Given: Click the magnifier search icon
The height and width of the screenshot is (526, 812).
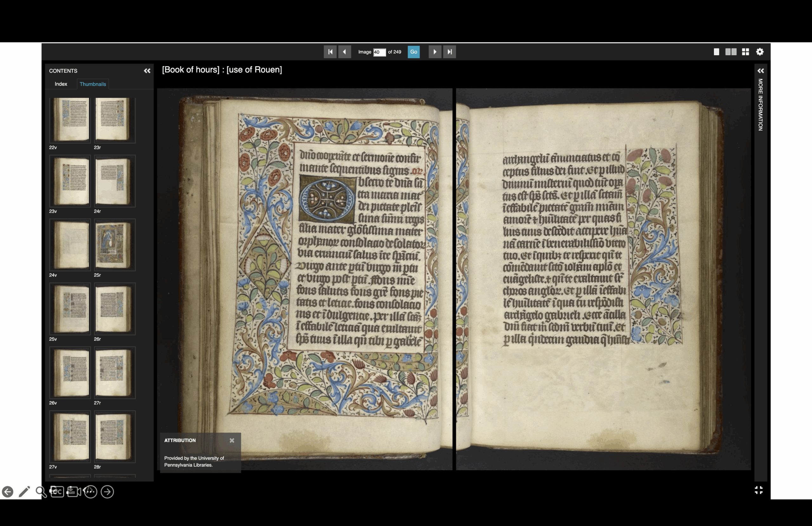Looking at the screenshot, I should tap(41, 492).
